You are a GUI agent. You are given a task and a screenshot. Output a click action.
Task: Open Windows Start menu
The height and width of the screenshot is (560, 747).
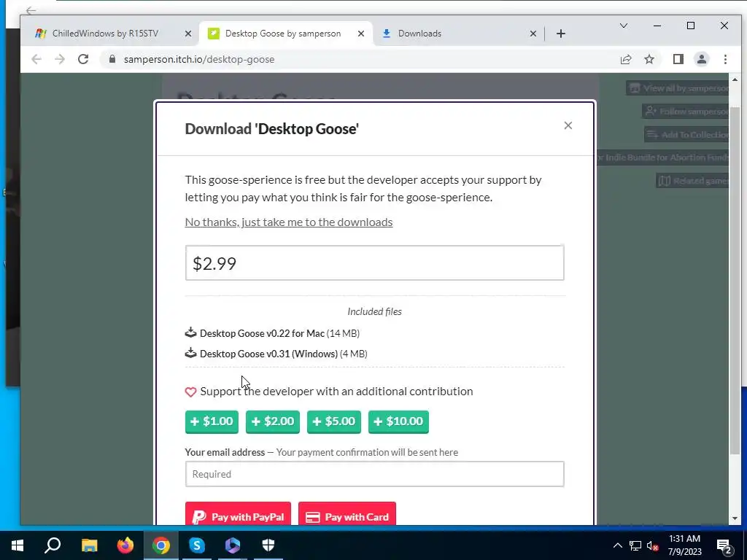(x=18, y=545)
